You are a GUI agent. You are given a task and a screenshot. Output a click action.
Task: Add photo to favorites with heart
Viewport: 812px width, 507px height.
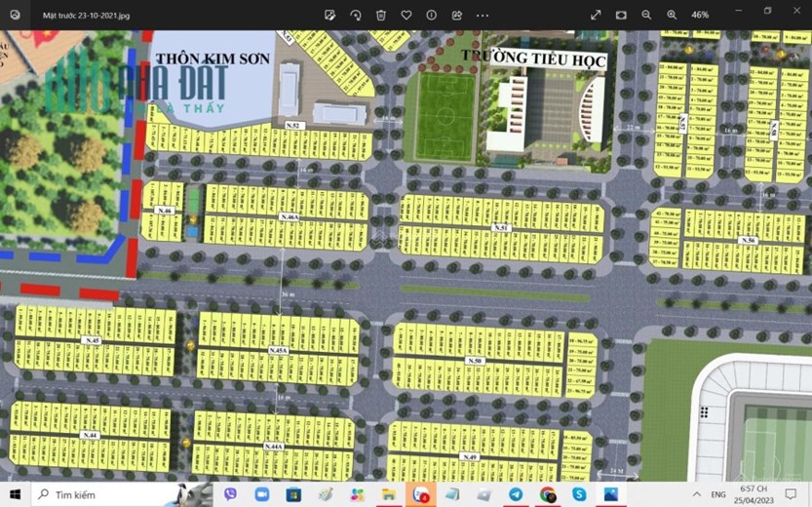tap(406, 15)
